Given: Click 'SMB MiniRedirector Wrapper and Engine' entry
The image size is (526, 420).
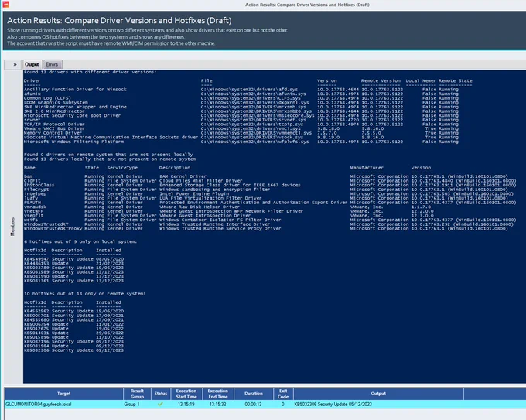Looking at the screenshot, I should [75, 107].
